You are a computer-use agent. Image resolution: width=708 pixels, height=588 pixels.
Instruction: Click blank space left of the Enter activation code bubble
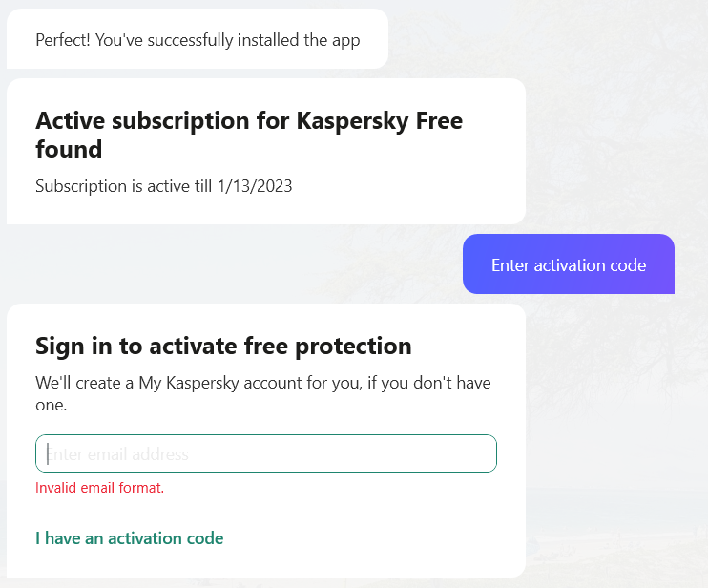(x=235, y=264)
